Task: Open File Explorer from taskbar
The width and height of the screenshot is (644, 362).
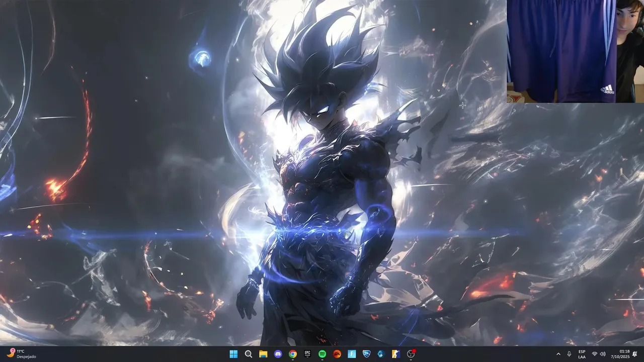Action: tap(263, 354)
